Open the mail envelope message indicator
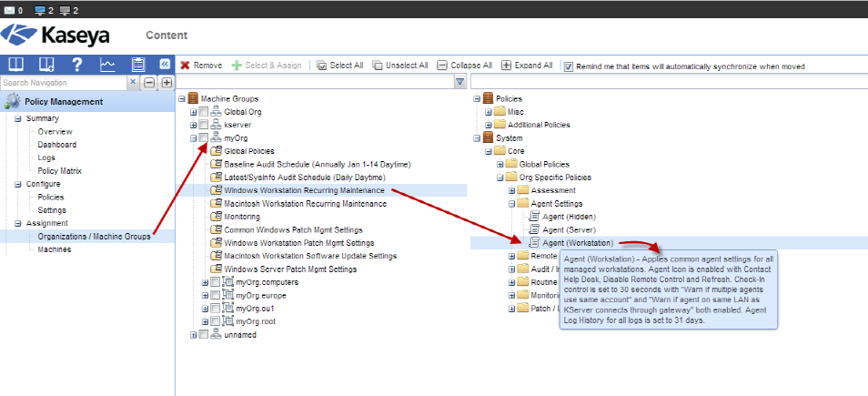Viewport: 868px width, 396px height. pyautogui.click(x=10, y=10)
